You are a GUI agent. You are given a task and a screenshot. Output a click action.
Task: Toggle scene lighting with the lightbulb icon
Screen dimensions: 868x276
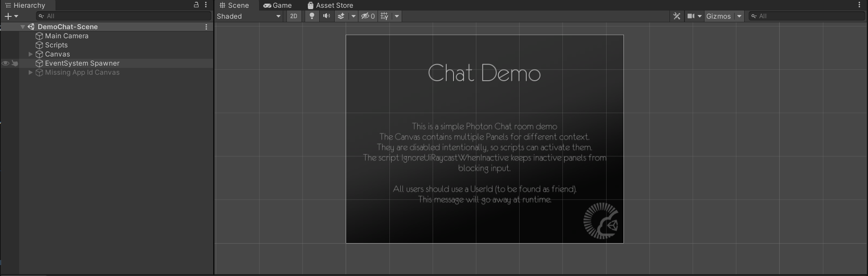point(312,16)
